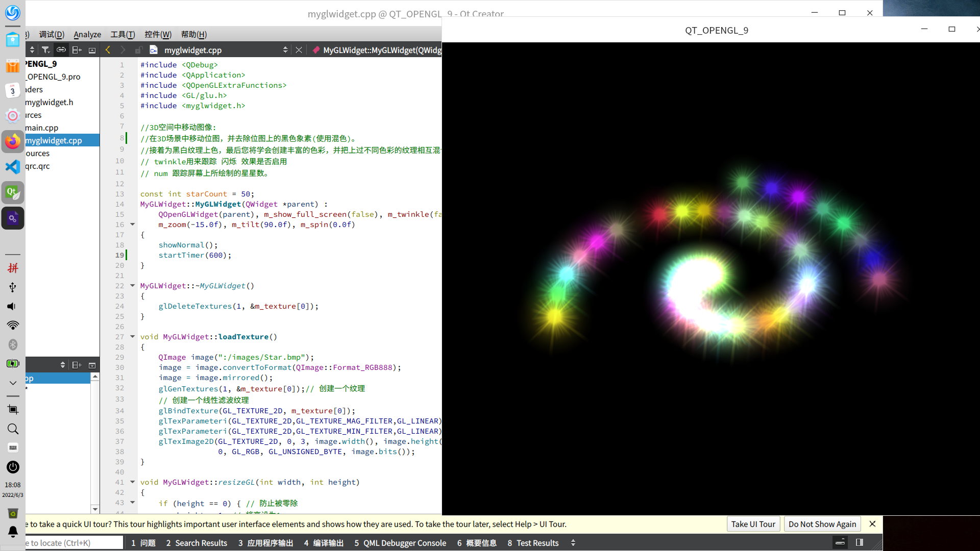
Task: Click the Take UI Tour button
Action: point(753,524)
